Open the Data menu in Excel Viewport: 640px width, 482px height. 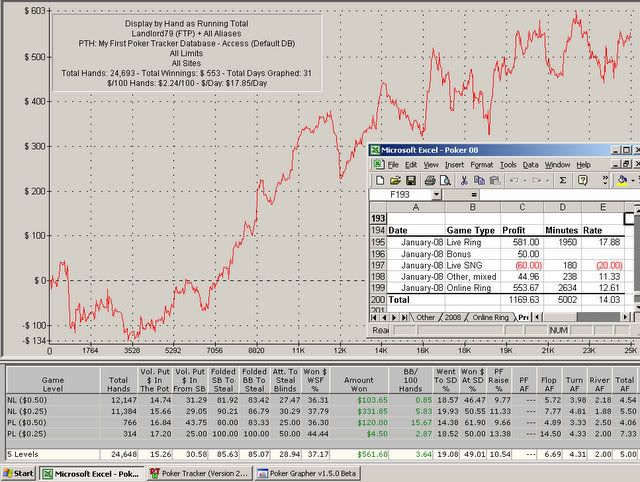coord(530,165)
